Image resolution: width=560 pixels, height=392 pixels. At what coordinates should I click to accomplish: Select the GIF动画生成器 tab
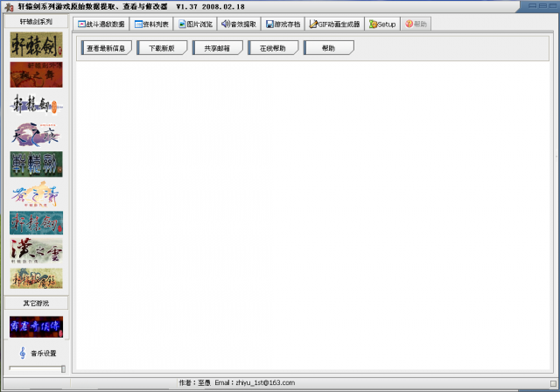[x=334, y=24]
